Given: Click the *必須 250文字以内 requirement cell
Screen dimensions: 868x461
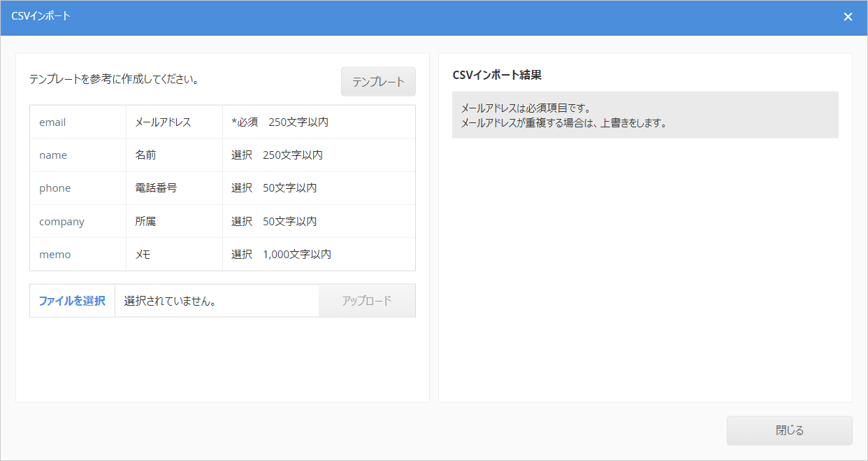Looking at the screenshot, I should [319, 122].
